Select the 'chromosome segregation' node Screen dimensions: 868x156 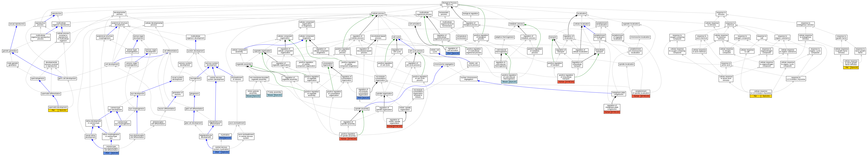pyautogui.click(x=444, y=64)
